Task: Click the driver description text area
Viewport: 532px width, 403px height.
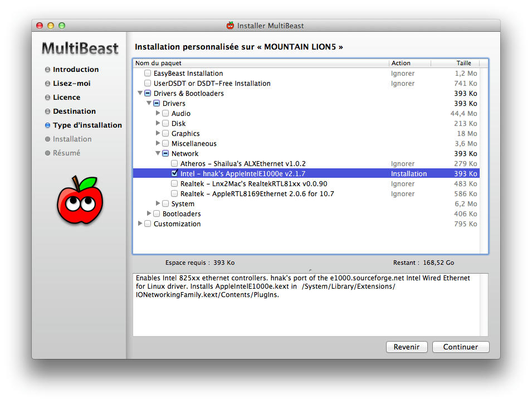Action: pyautogui.click(x=306, y=305)
